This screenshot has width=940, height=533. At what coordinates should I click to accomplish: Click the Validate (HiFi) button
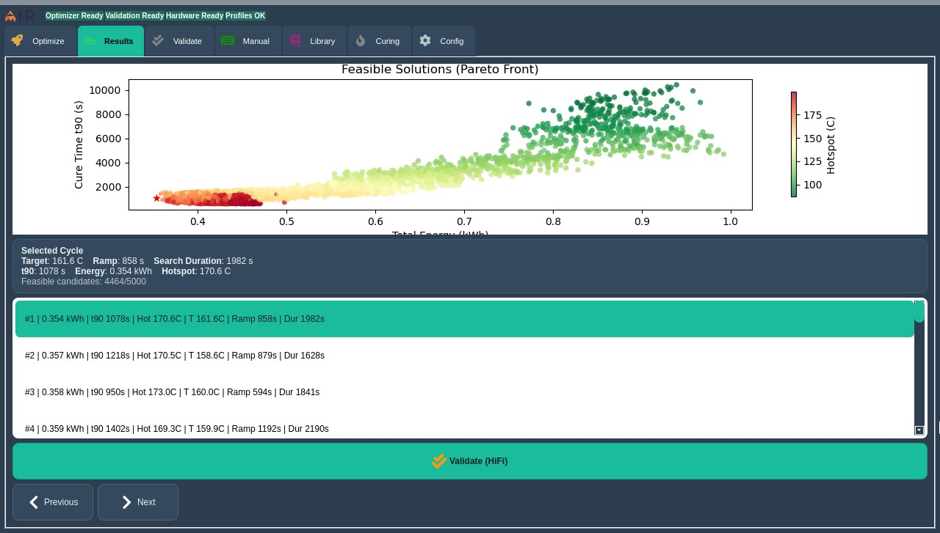coord(470,461)
